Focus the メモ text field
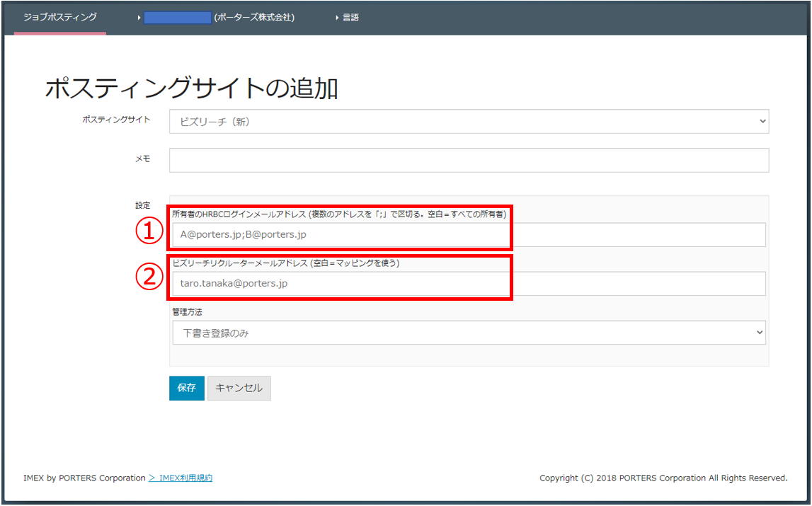Screen dimensions: 812x506 (x=469, y=160)
